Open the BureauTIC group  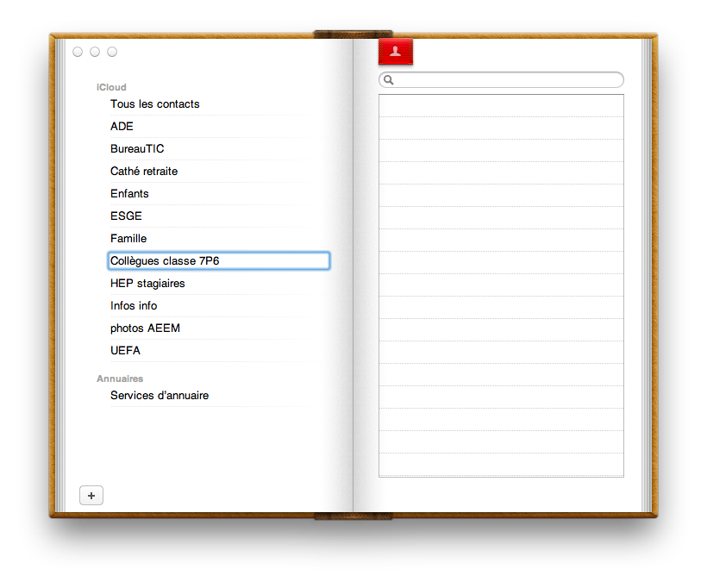[x=137, y=149]
